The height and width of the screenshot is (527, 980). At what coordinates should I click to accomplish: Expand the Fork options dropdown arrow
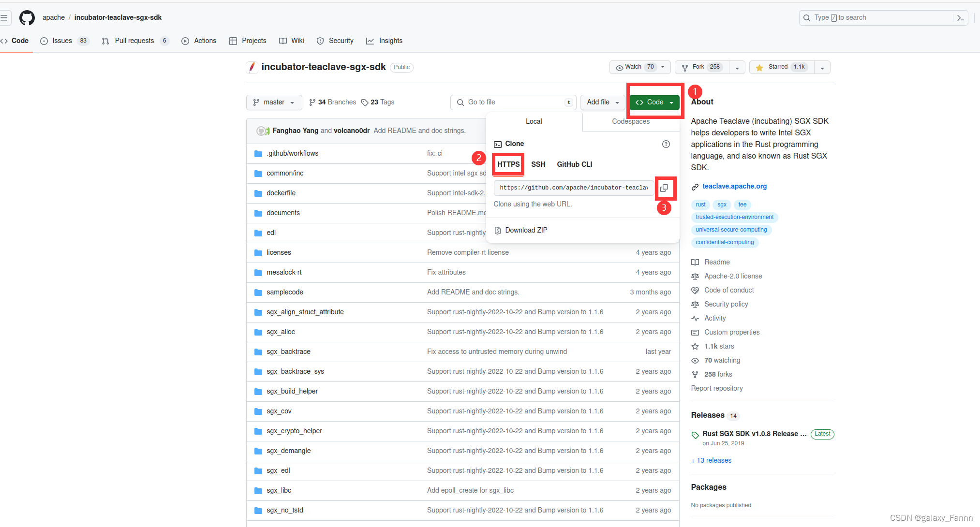tap(737, 68)
